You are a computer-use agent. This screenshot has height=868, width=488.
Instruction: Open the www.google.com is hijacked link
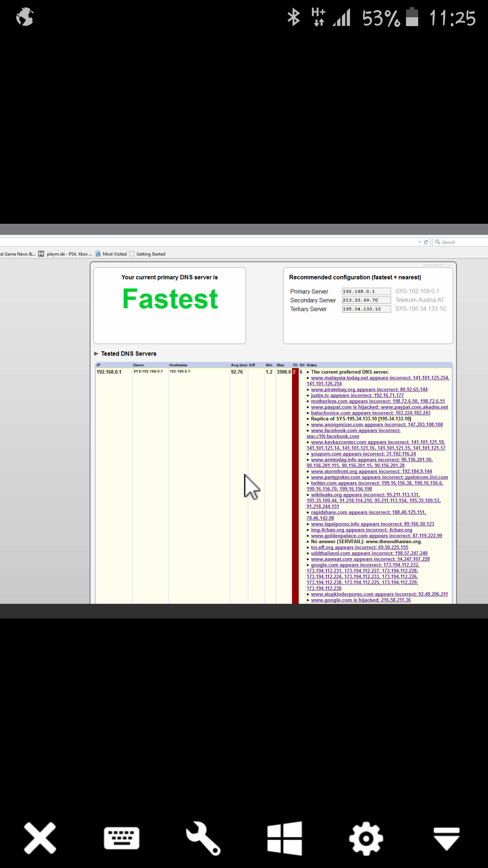click(x=361, y=600)
